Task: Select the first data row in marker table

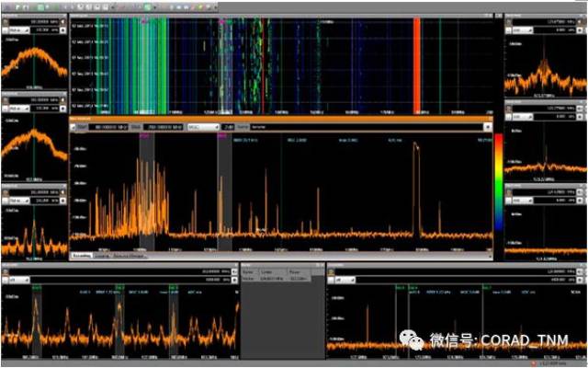Action: click(277, 279)
